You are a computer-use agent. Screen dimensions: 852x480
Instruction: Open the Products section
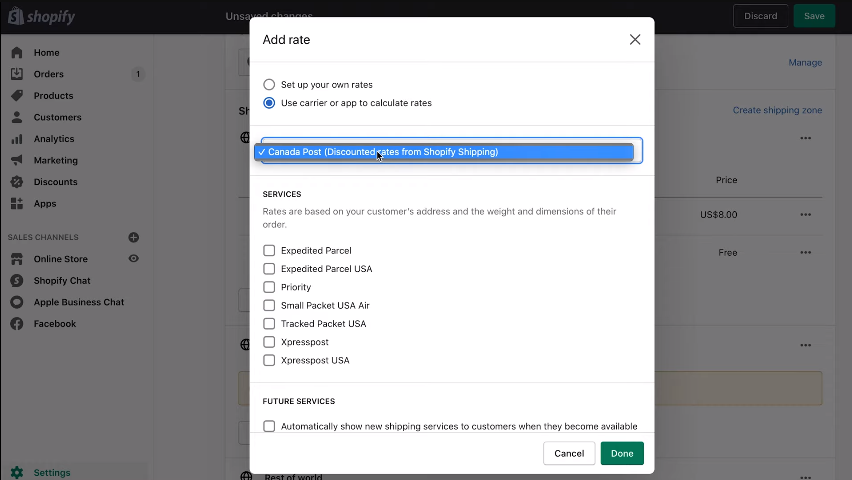point(53,96)
